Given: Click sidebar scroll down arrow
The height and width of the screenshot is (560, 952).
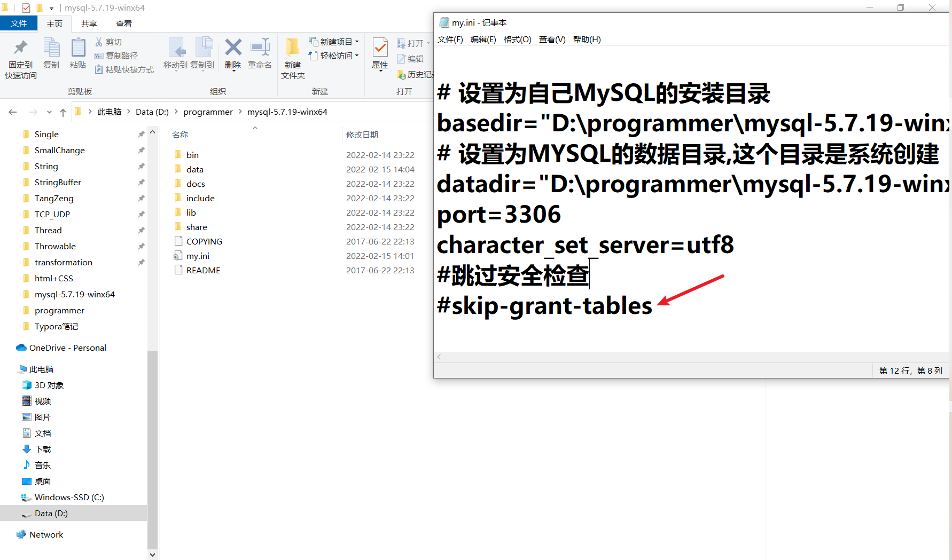Looking at the screenshot, I should (152, 555).
